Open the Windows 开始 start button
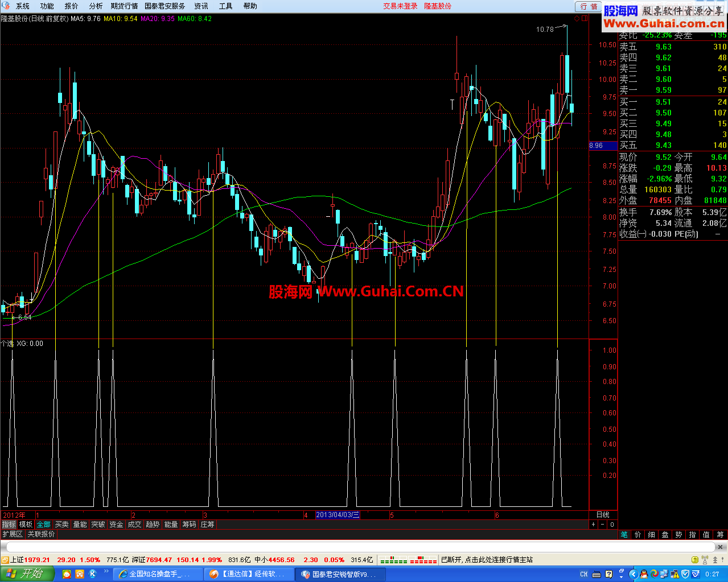Screen dimensions: 728x582 [x=27, y=574]
